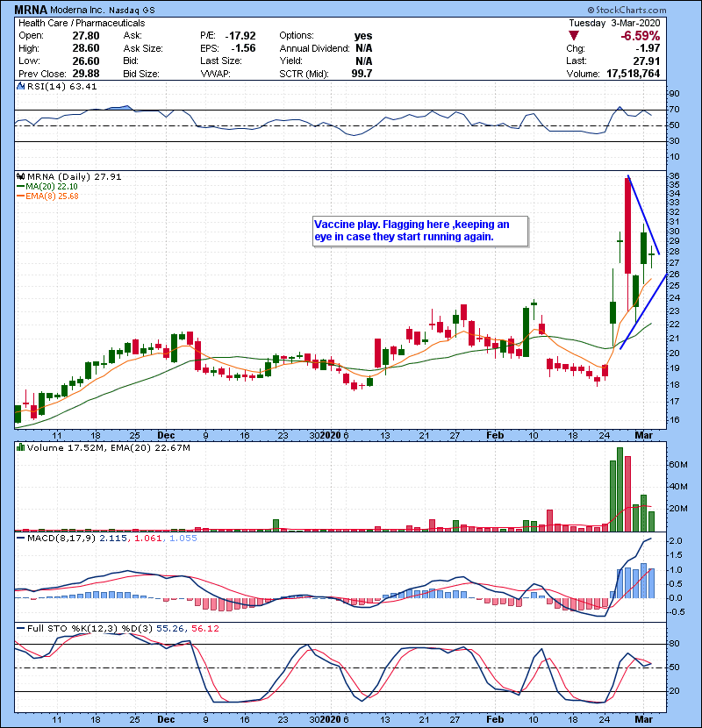Click the 80 label on stochastic axis

(674, 644)
